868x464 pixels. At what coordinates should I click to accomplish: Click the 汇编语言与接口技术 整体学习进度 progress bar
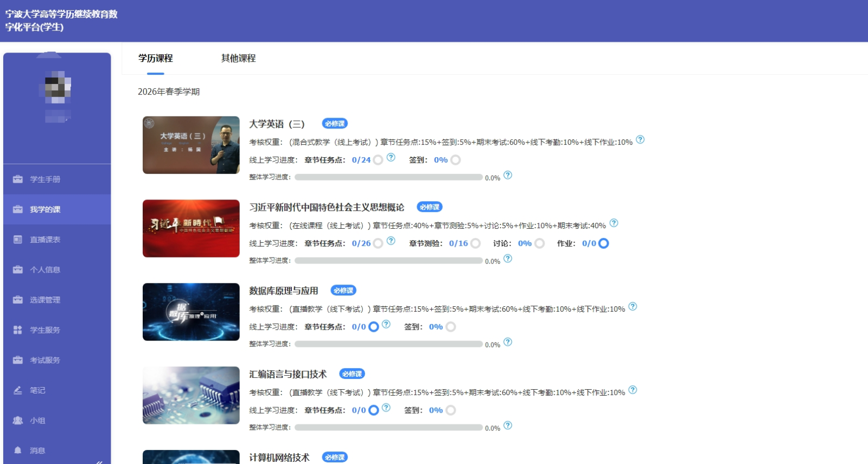[388, 428]
